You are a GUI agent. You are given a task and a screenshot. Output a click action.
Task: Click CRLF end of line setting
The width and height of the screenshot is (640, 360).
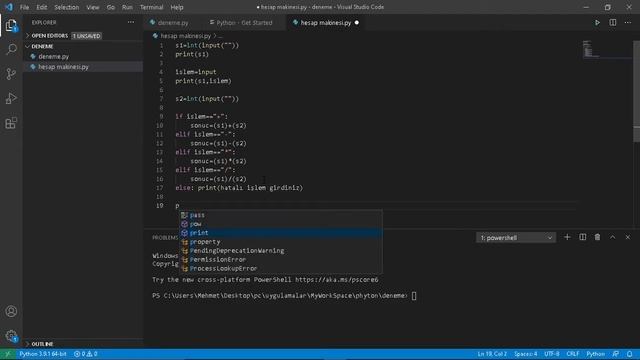pyautogui.click(x=573, y=354)
